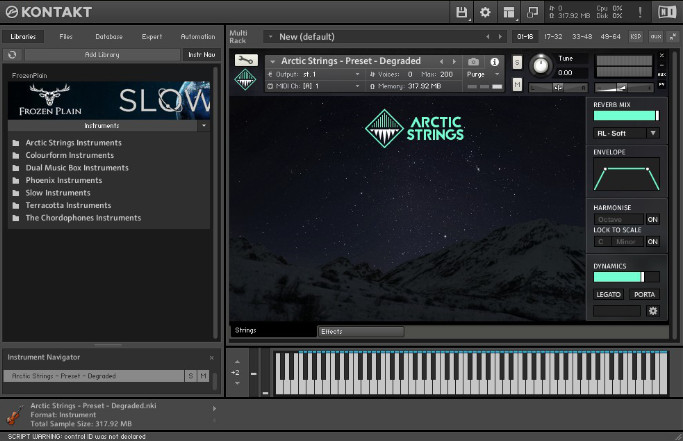Image resolution: width=683 pixels, height=441 pixels.
Task: Open library Instruments dropdown arrow
Action: point(203,126)
